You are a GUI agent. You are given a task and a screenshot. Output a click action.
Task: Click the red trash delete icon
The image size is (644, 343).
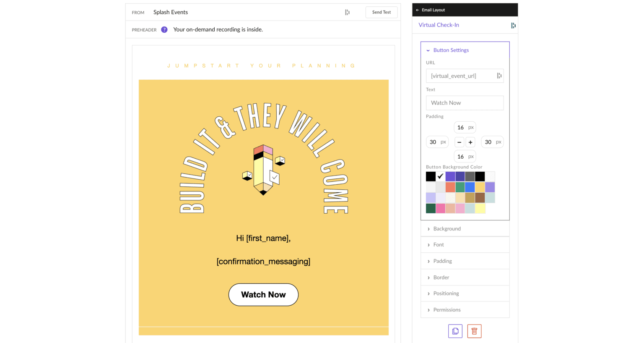(x=474, y=331)
